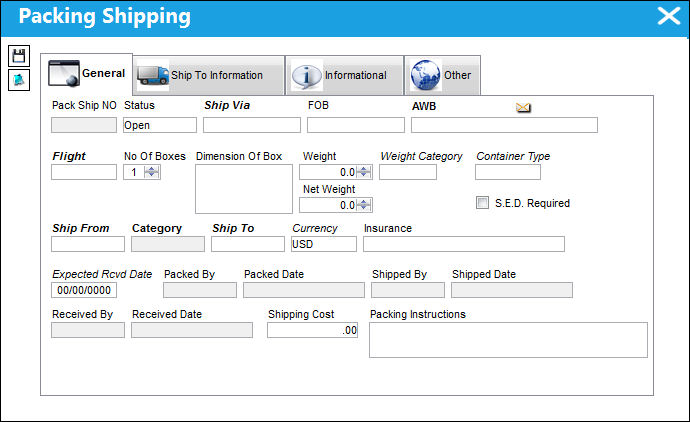The image size is (690, 422).
Task: Decrease the Net Weight value
Action: (x=363, y=208)
